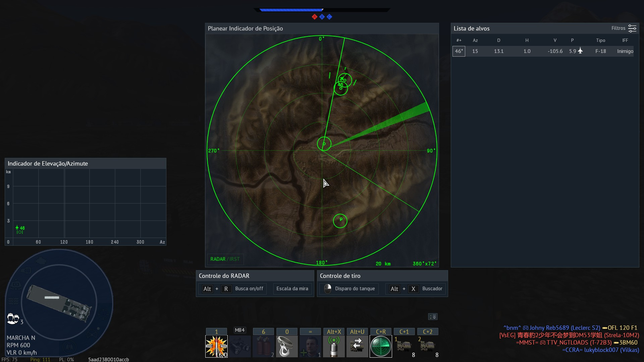Image resolution: width=644 pixels, height=362 pixels.
Task: Collapse the action bar with chevron button
Action: pos(433,317)
